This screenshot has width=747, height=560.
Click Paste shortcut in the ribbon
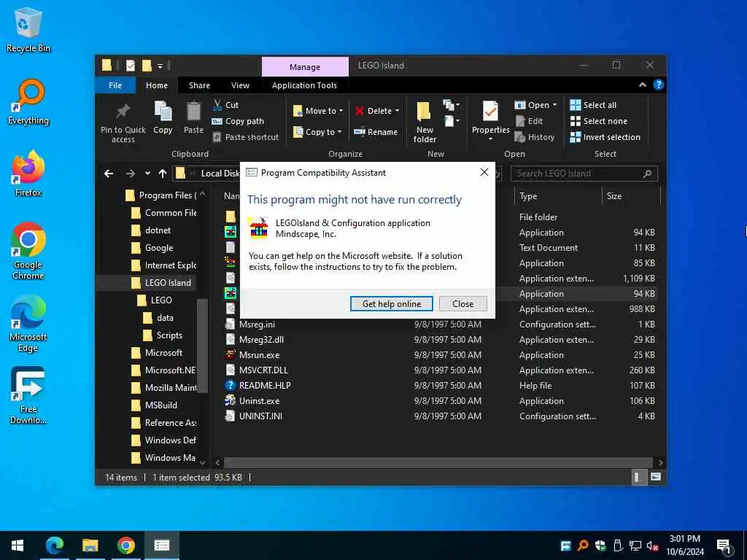[245, 137]
